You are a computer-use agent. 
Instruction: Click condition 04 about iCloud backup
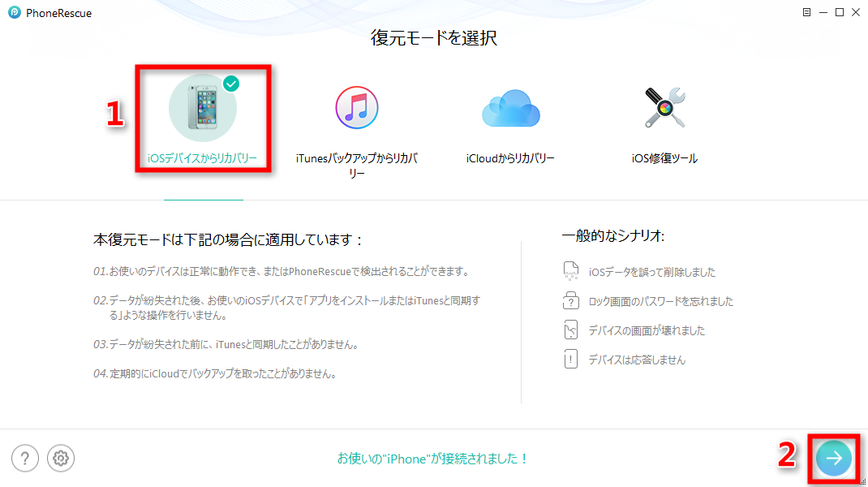coord(216,374)
